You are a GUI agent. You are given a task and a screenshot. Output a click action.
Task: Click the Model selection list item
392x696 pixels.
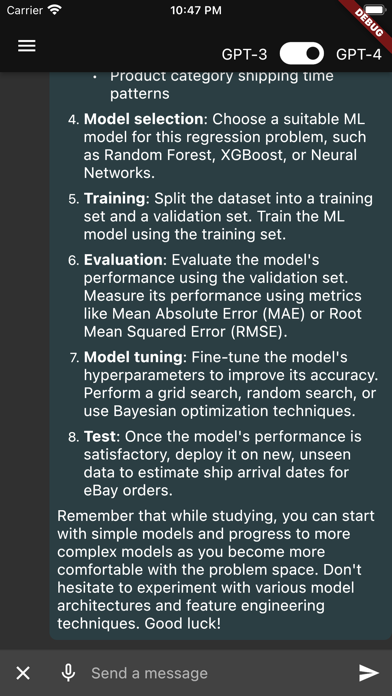pos(221,146)
